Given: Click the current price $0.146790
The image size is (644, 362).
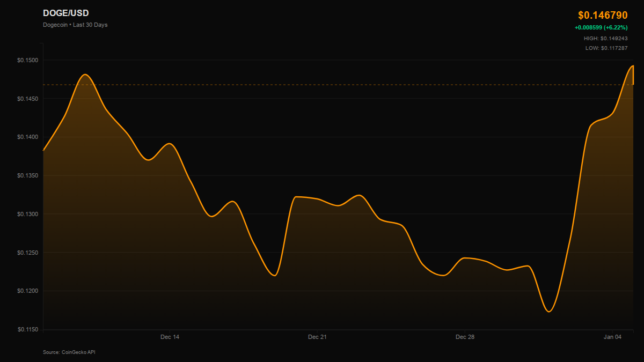Looking at the screenshot, I should click(603, 16).
